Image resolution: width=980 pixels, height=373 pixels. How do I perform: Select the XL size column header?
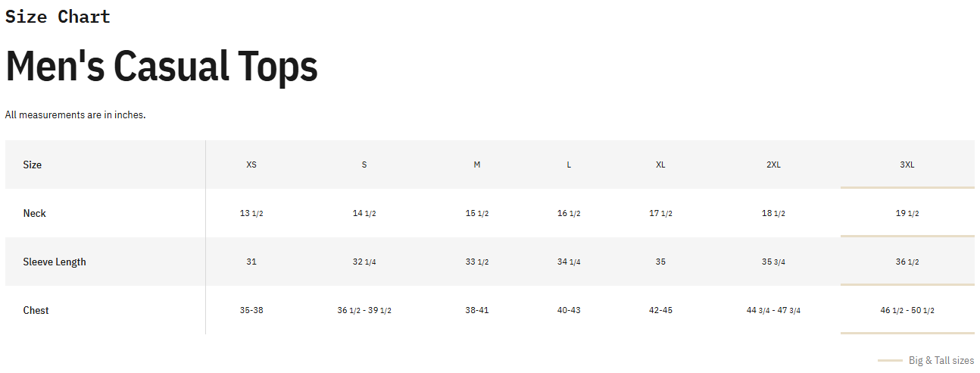point(660,165)
